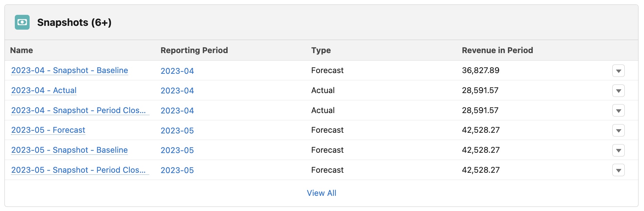Click View All snapshots link
644x211 pixels.
coord(322,193)
